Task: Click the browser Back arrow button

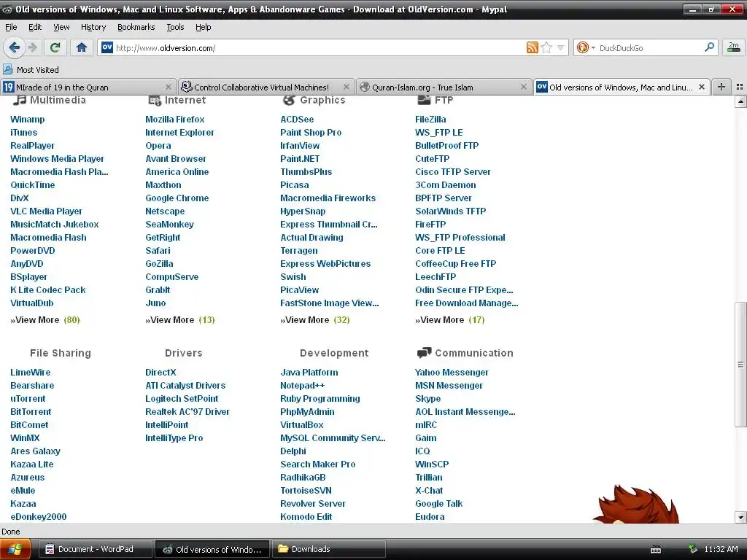Action: pyautogui.click(x=14, y=47)
